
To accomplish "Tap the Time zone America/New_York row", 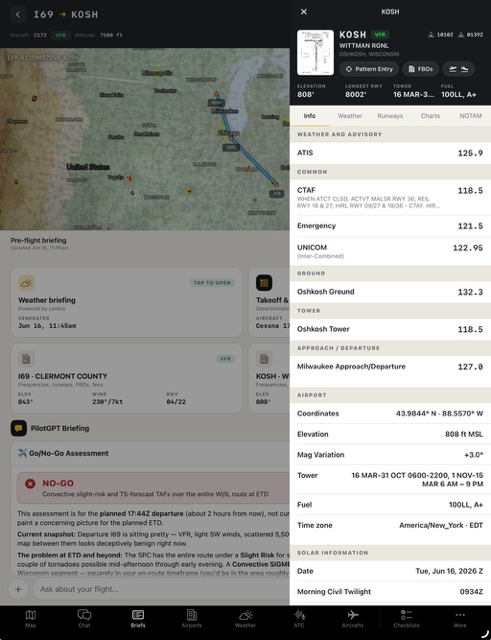I will (x=390, y=525).
